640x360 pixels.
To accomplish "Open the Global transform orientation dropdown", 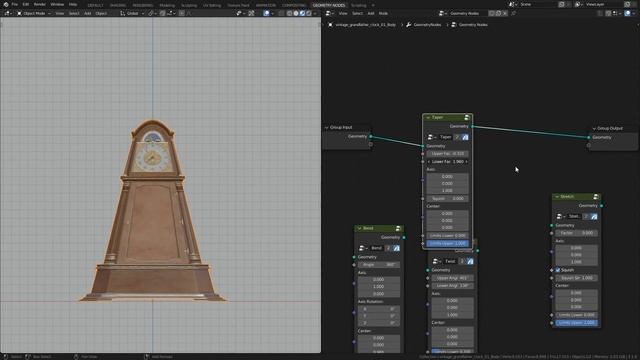I will [132, 13].
